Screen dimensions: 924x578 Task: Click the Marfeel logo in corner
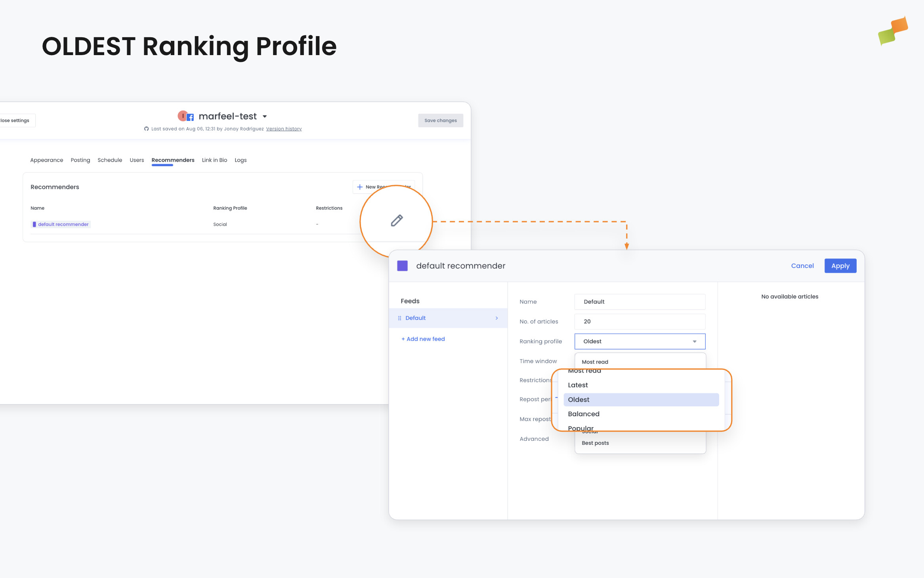893,31
